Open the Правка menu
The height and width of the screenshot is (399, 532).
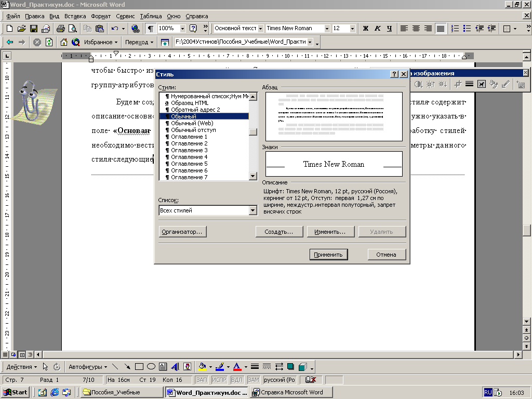click(35, 16)
